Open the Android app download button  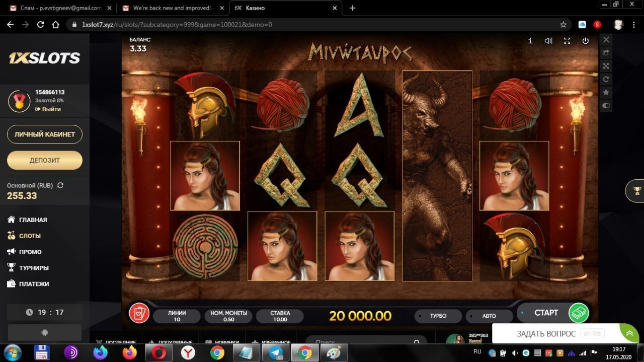point(45,332)
